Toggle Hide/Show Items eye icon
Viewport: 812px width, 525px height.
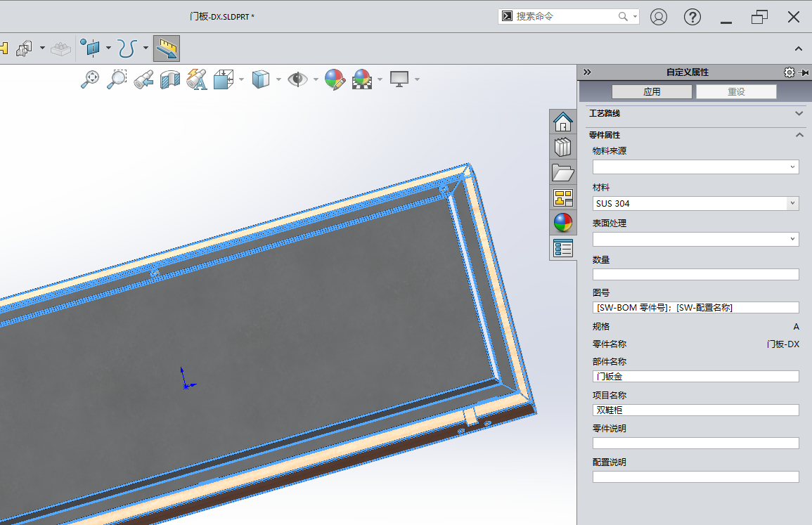[x=298, y=79]
